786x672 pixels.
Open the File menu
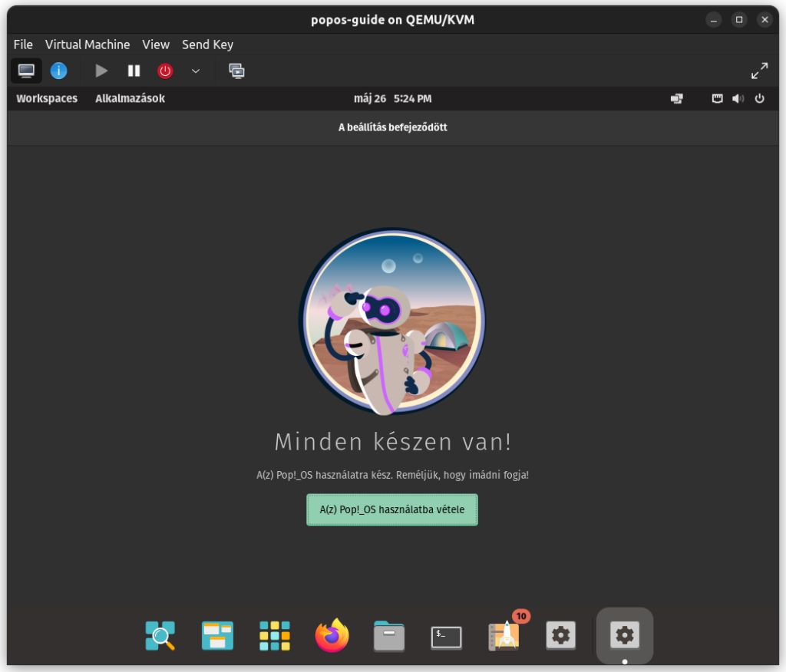click(x=23, y=44)
